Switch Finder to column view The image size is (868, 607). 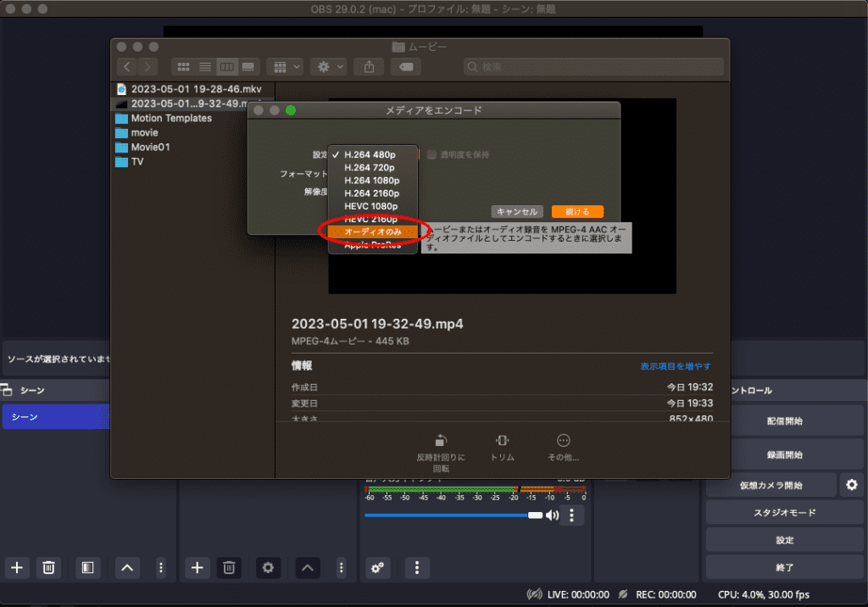tap(227, 67)
